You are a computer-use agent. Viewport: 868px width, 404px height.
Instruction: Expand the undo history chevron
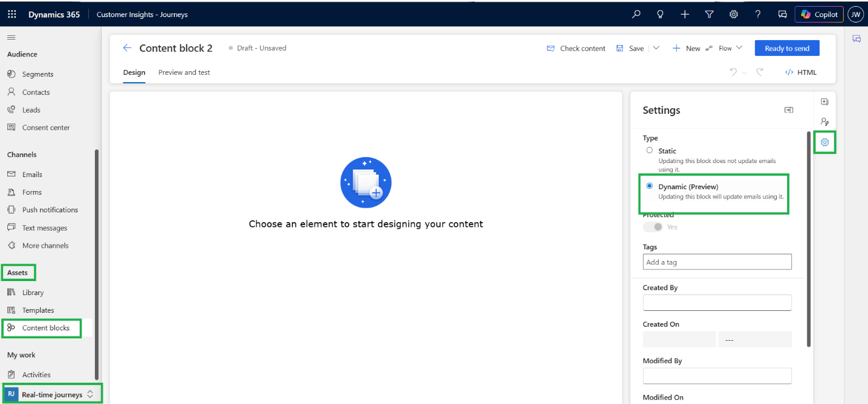point(745,73)
